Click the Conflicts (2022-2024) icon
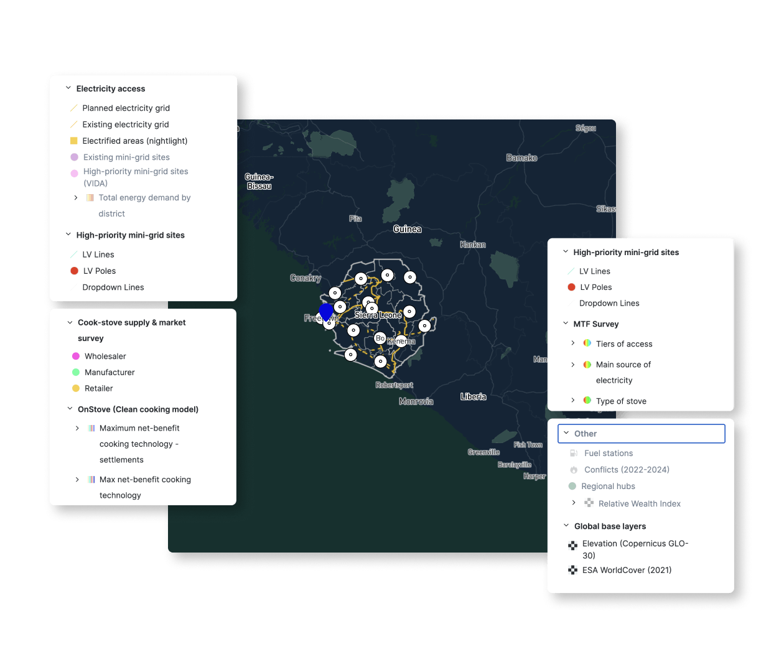This screenshot has width=784, height=672. click(x=574, y=470)
